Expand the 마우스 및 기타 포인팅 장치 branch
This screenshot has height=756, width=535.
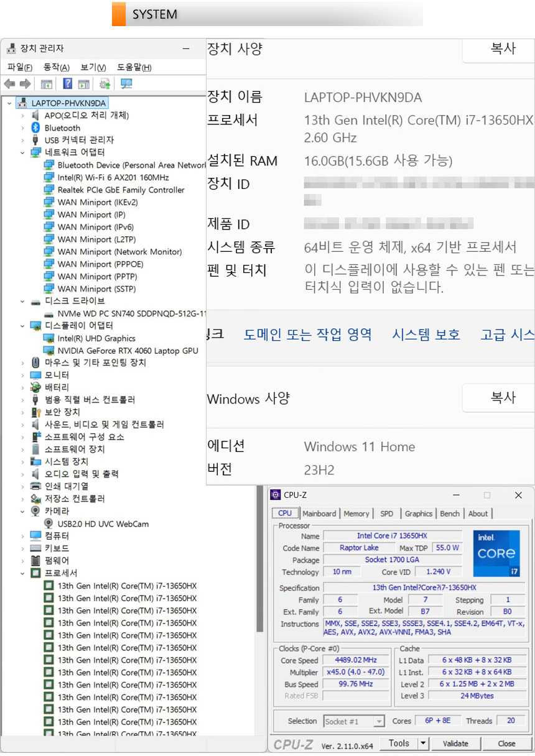(x=23, y=362)
